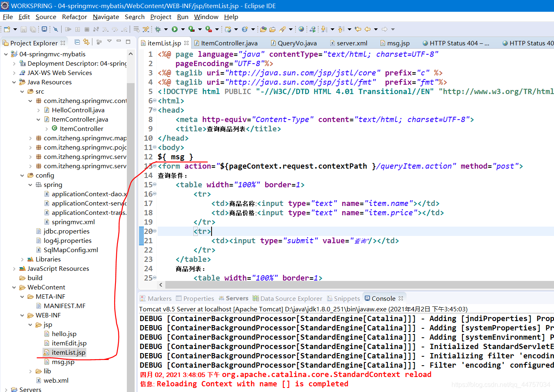Close the Console view tab
This screenshot has width=554, height=392.
401,298
